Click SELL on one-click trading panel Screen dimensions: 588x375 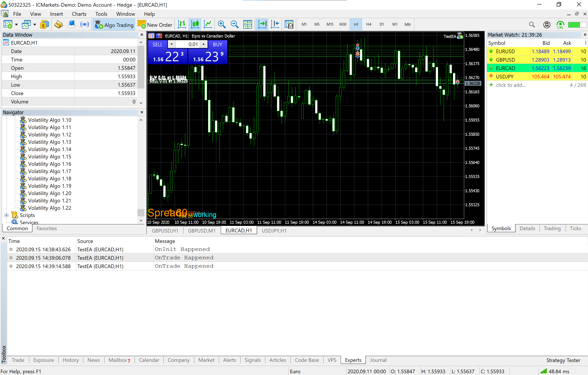point(157,44)
